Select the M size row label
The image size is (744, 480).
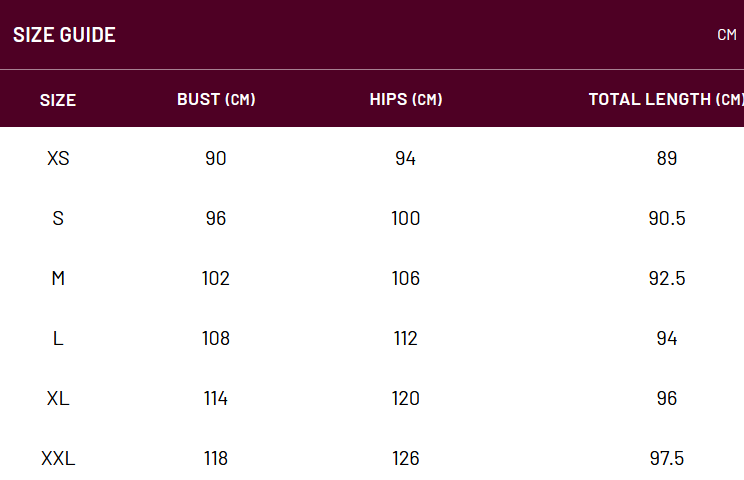[58, 278]
